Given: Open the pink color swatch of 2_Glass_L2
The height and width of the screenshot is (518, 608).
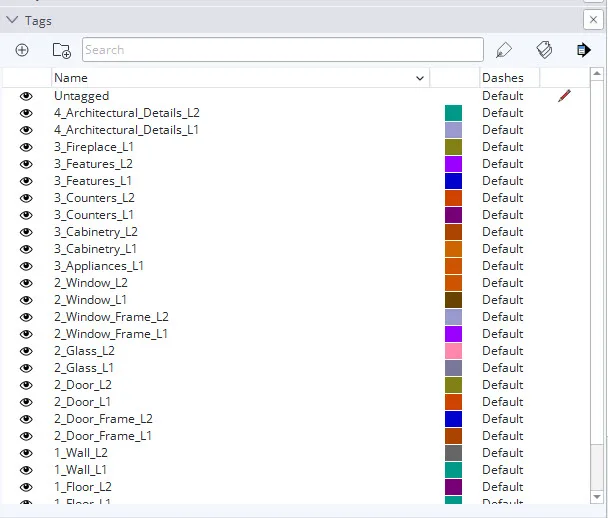Looking at the screenshot, I should point(453,351).
